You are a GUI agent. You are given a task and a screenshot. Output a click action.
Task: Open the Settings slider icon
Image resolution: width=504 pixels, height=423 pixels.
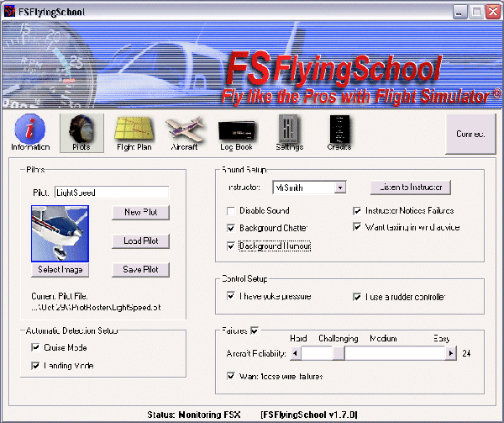tap(289, 133)
